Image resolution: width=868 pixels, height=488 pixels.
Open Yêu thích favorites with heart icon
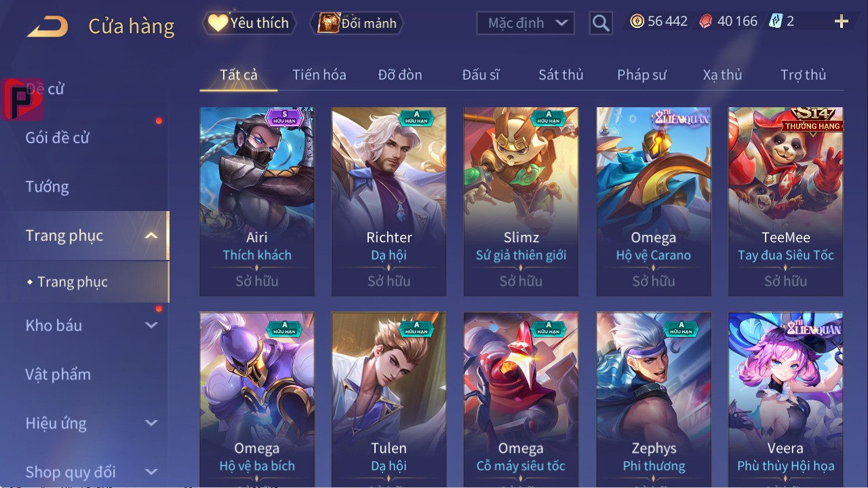[x=250, y=23]
